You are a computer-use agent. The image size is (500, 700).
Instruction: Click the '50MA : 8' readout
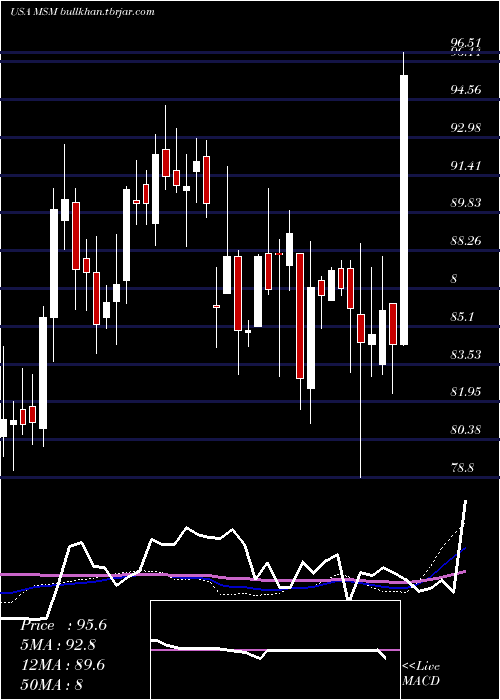(x=51, y=684)
